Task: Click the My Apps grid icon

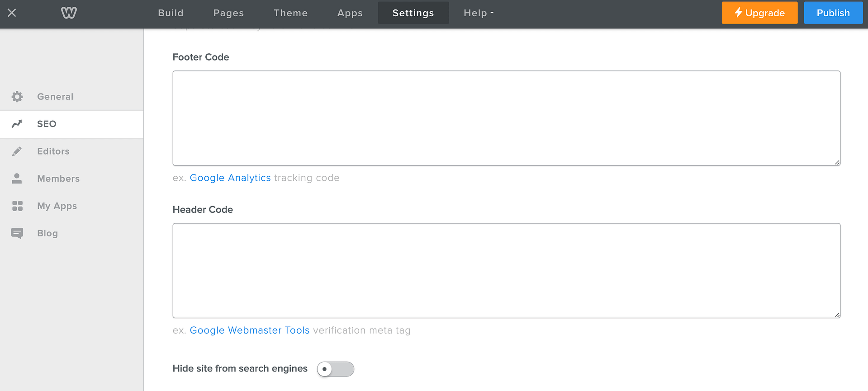Action: tap(17, 206)
